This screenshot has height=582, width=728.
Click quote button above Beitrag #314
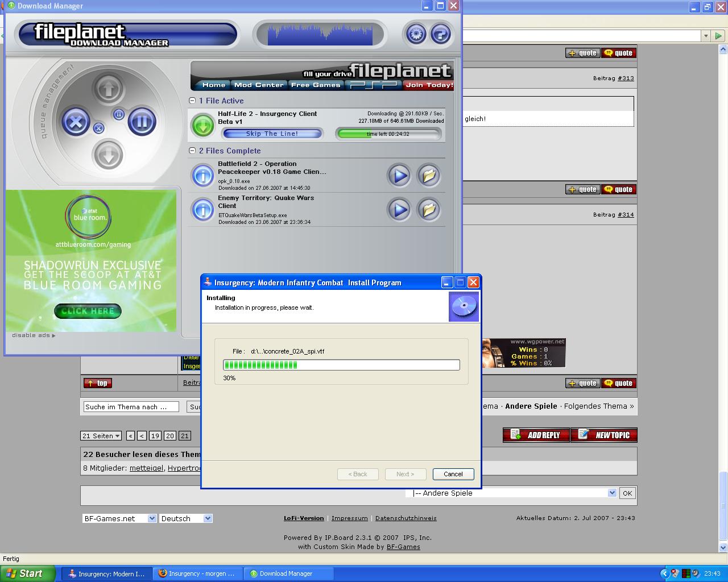pyautogui.click(x=619, y=189)
